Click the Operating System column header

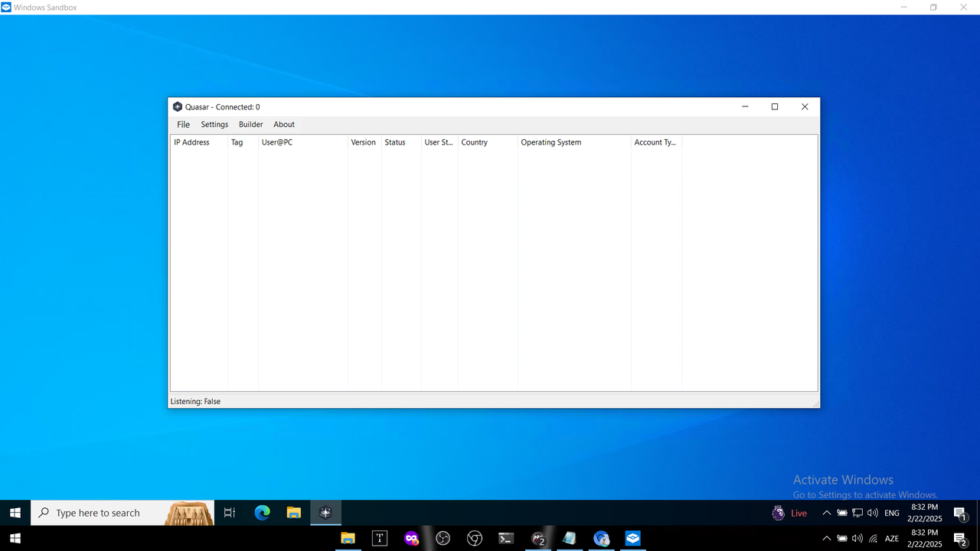tap(574, 142)
